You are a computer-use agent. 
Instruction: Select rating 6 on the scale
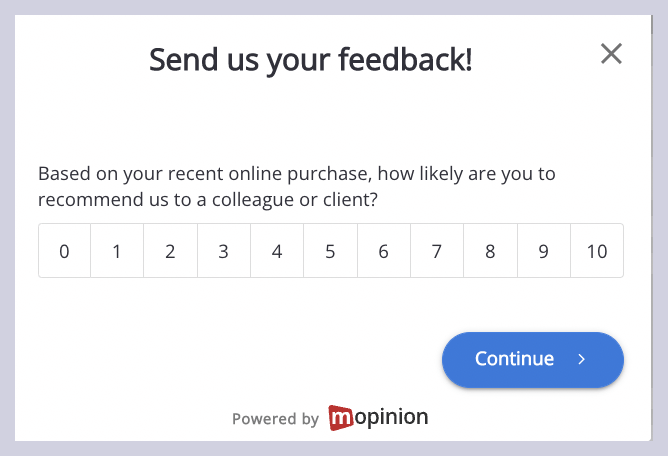(383, 251)
